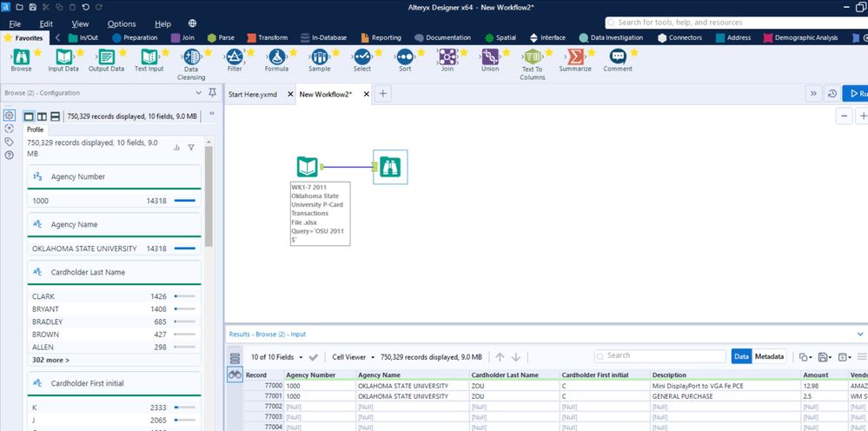Open the workflow history clock icon
Image resolution: width=868 pixels, height=431 pixels.
pos(832,94)
